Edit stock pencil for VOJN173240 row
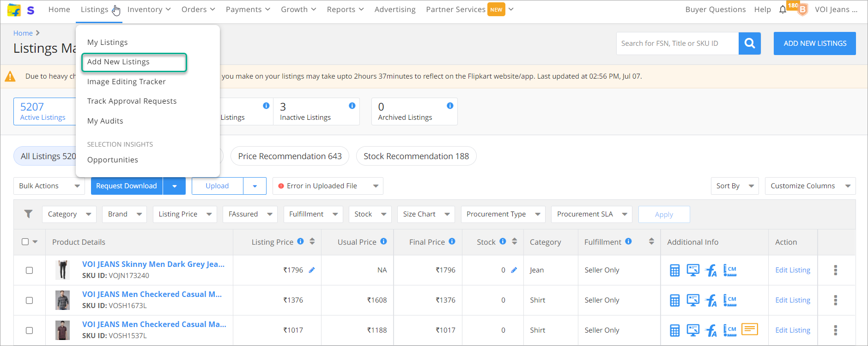Screen dimensions: 868x346 coord(514,270)
